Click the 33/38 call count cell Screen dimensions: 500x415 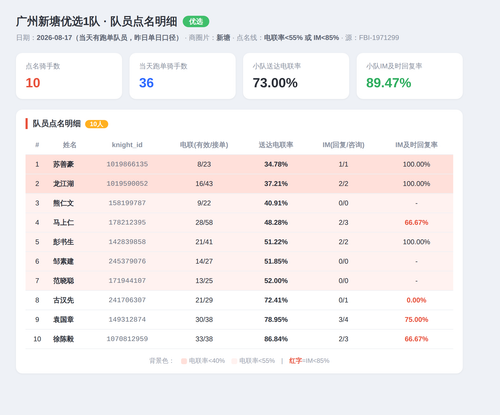click(204, 339)
